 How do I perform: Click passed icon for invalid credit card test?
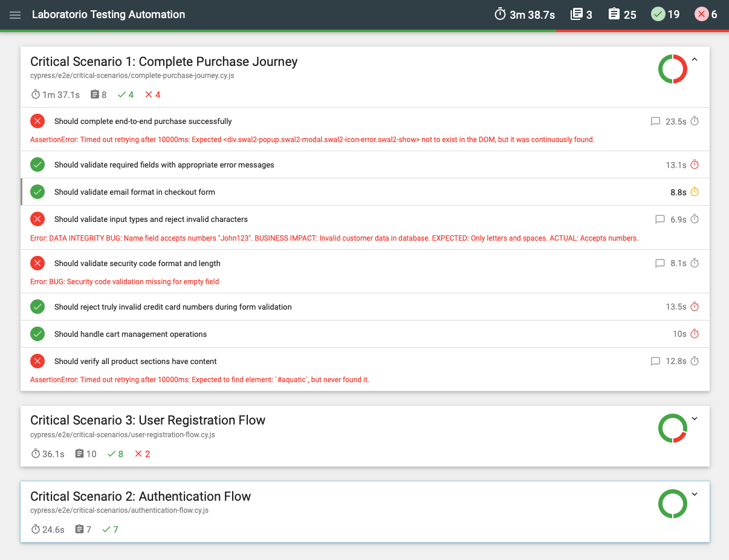pos(37,307)
